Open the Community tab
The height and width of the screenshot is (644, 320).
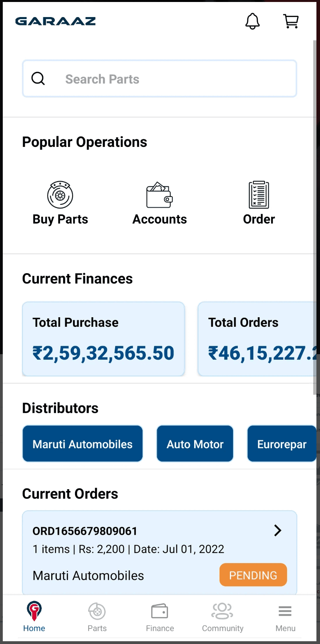pyautogui.click(x=222, y=616)
